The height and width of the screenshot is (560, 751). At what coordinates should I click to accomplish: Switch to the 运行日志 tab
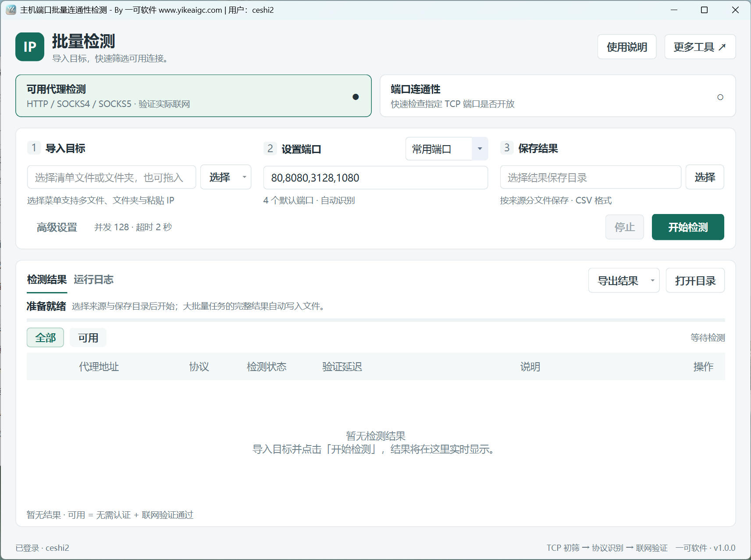(93, 280)
